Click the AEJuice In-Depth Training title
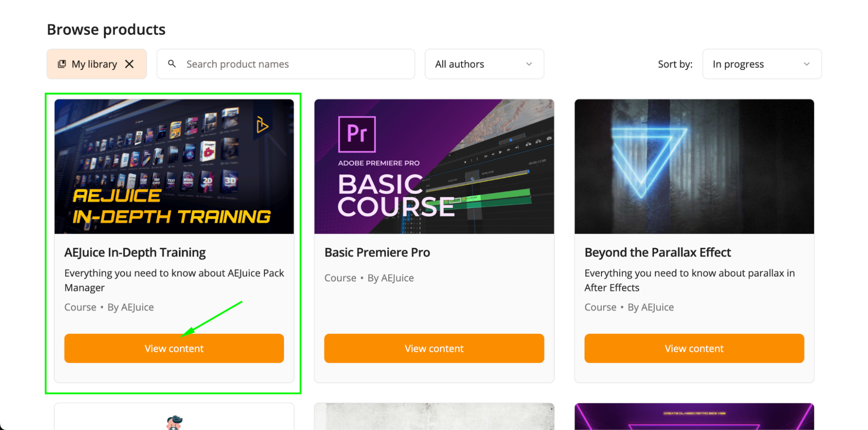Viewport: 868px width, 430px height. [x=135, y=253]
